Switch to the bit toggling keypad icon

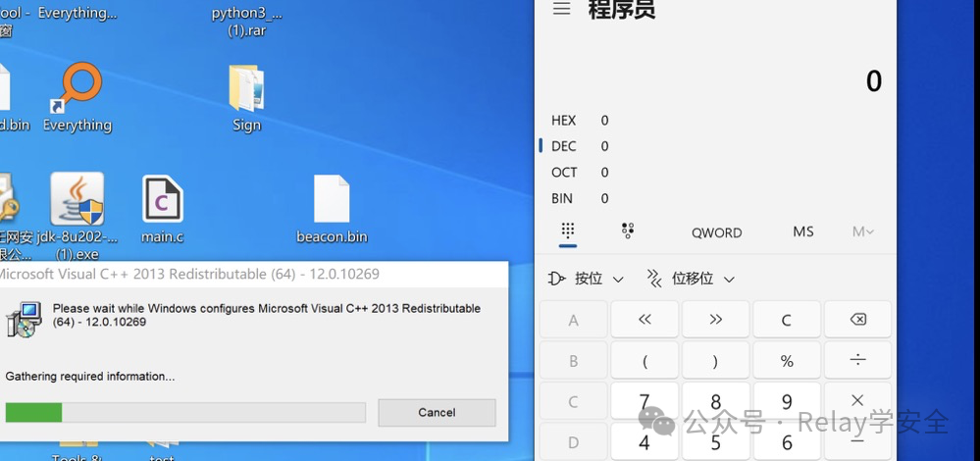[628, 230]
